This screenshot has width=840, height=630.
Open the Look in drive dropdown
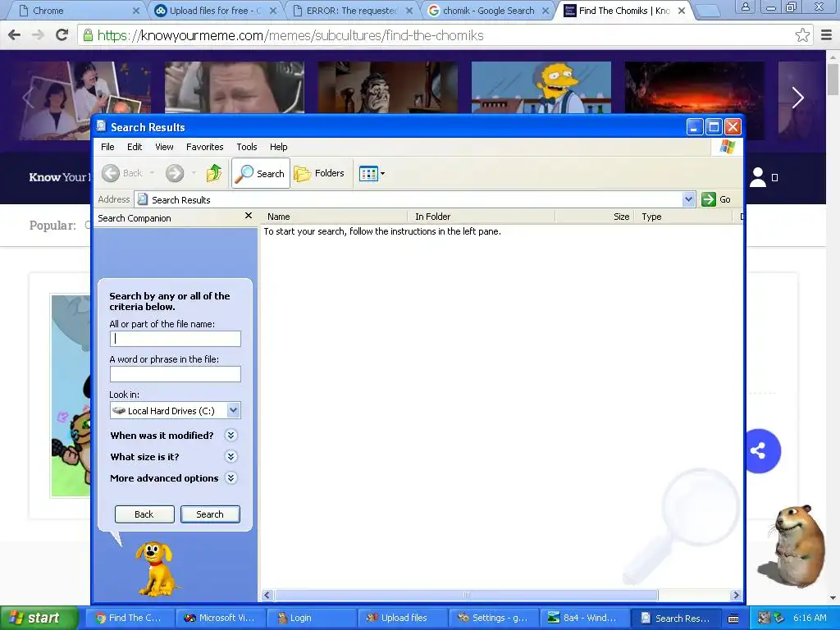coord(233,410)
